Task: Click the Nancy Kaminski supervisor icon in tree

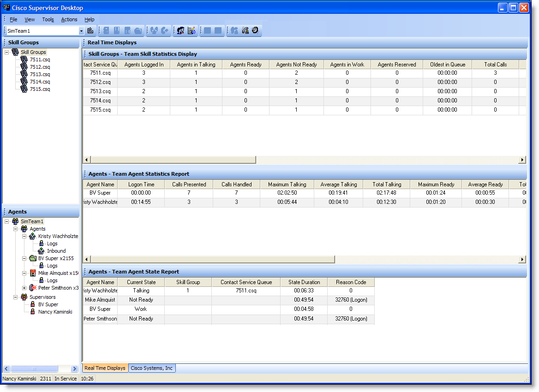Action: 33,312
